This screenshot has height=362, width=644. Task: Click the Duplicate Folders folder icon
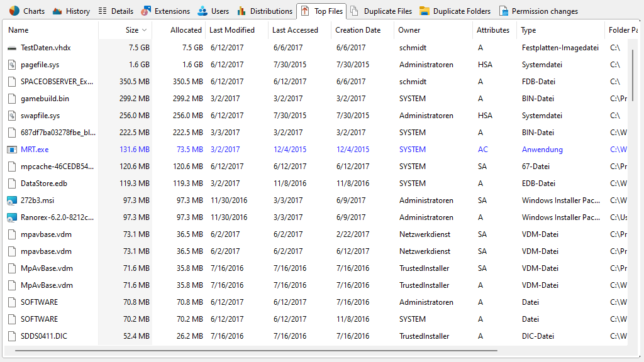coord(425,11)
